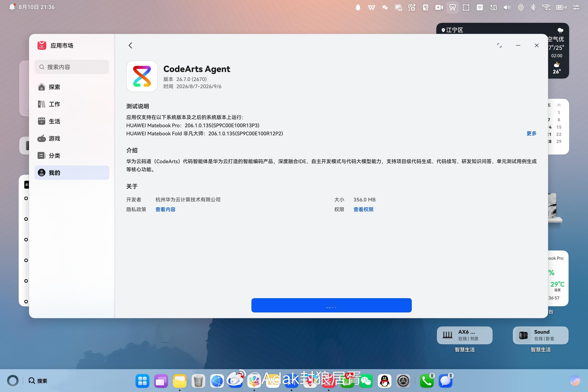Open the note-taking icon in the status bar
This screenshot has width=588, height=392.
[x=426, y=8]
